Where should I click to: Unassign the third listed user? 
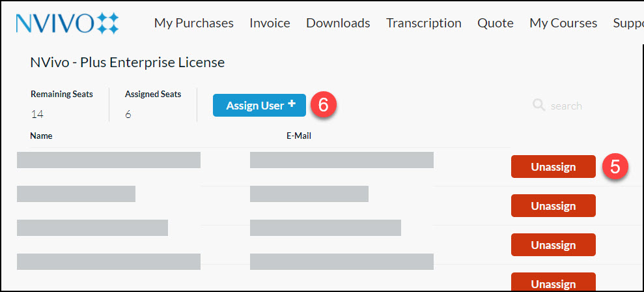(x=553, y=244)
